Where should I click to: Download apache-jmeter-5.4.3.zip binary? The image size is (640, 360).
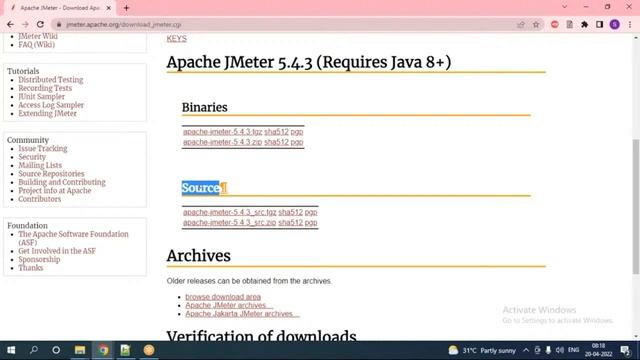coord(222,142)
